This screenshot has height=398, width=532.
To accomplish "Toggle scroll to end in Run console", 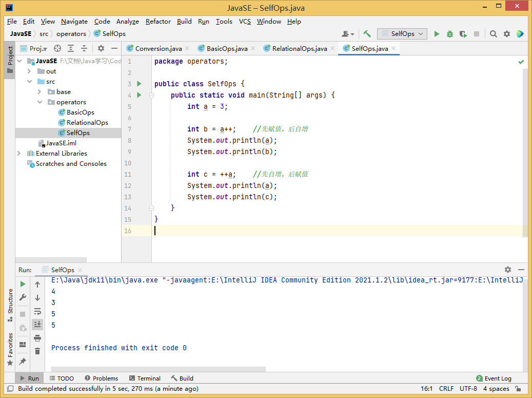I will click(37, 324).
